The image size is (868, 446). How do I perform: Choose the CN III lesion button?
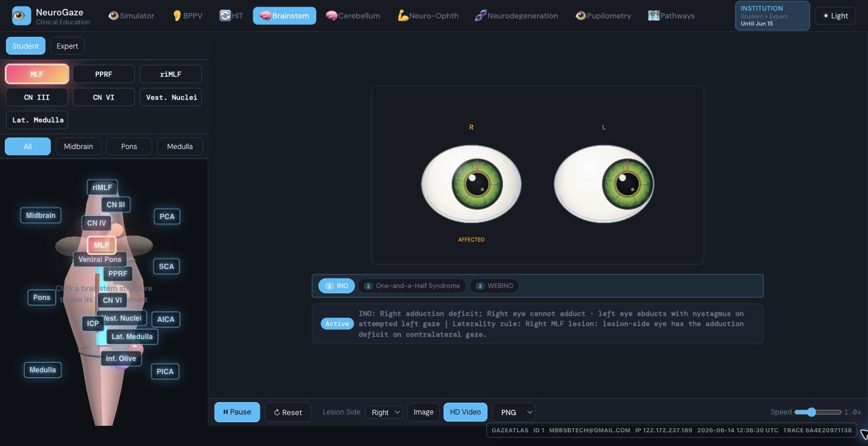click(37, 97)
